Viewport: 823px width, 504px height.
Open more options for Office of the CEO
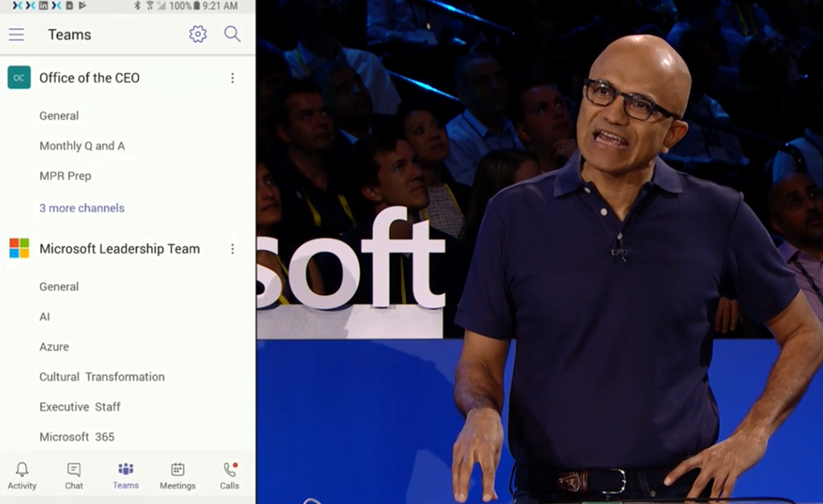tap(233, 78)
